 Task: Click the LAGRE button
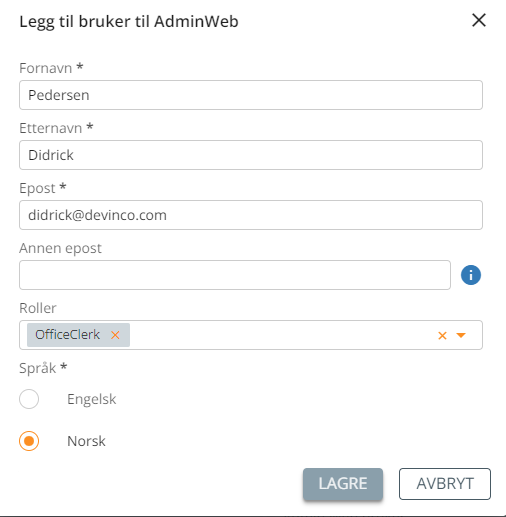343,484
